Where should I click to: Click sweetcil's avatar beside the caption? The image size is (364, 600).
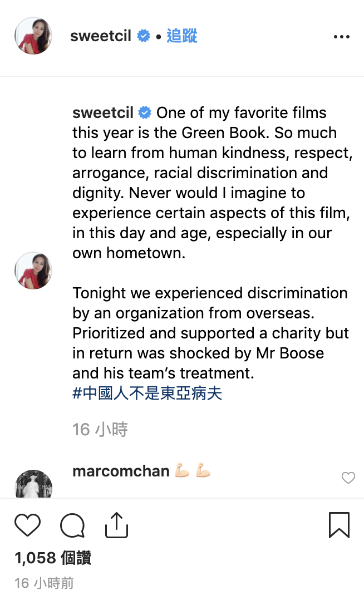click(x=33, y=271)
